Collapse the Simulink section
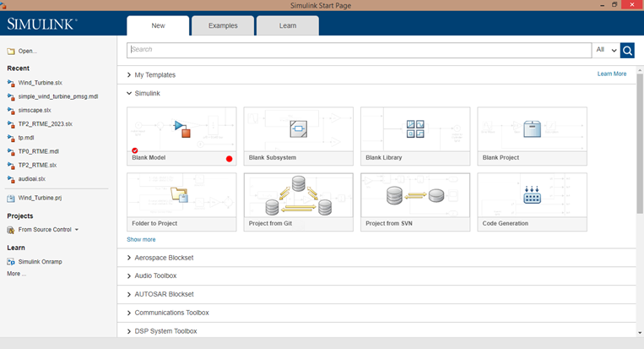Screen dimensions: 644x349 [129, 94]
